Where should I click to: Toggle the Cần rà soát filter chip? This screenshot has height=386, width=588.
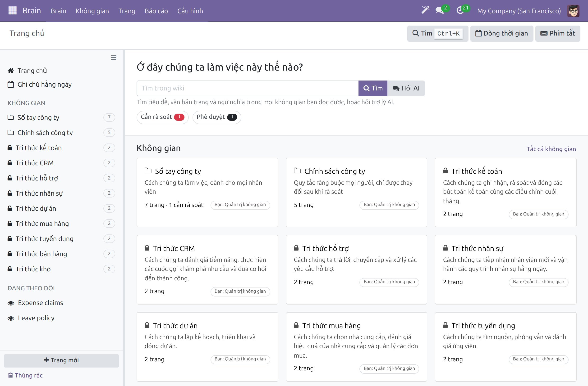point(162,117)
